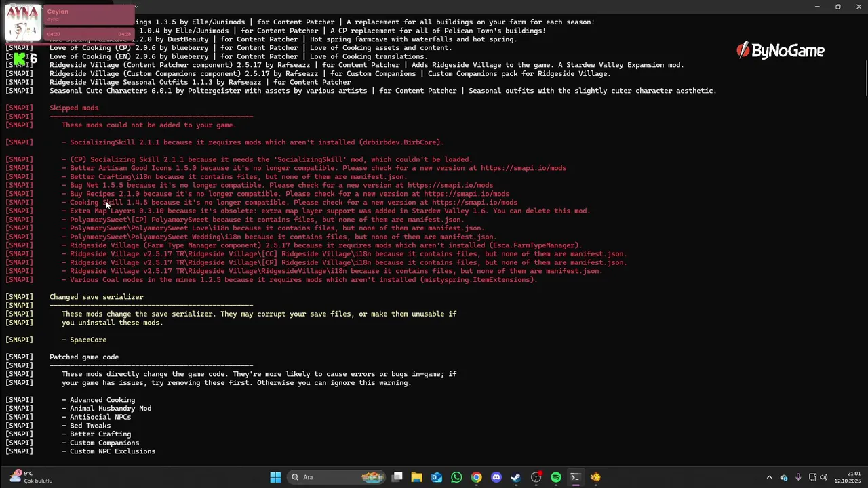Click the '- Bed Tweaks' entry
The image size is (868, 488).
tap(86, 426)
